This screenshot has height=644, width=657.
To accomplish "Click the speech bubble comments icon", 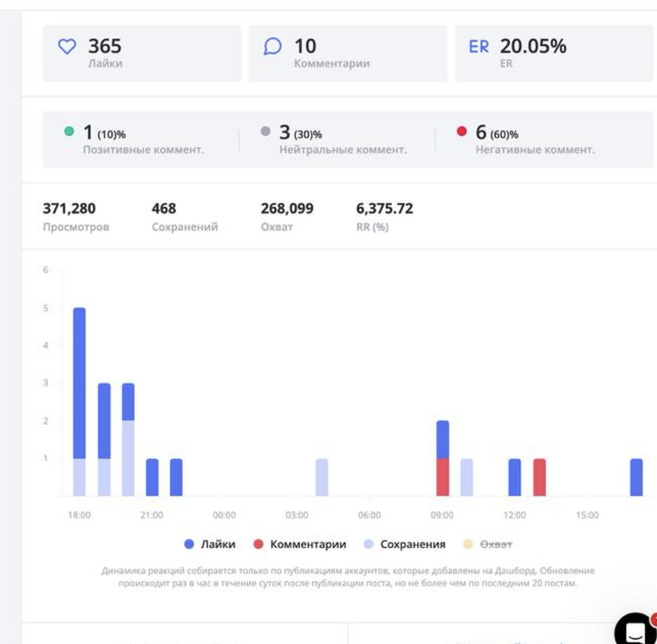I will (272, 47).
